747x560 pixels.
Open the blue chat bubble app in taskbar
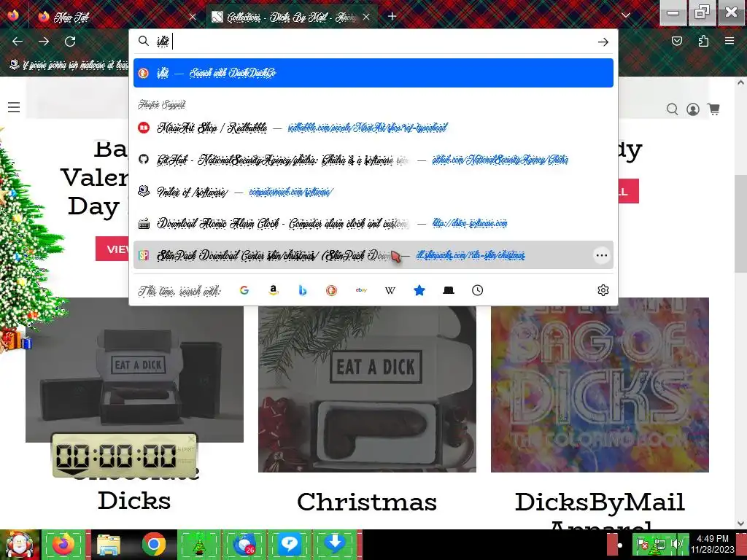pyautogui.click(x=289, y=545)
